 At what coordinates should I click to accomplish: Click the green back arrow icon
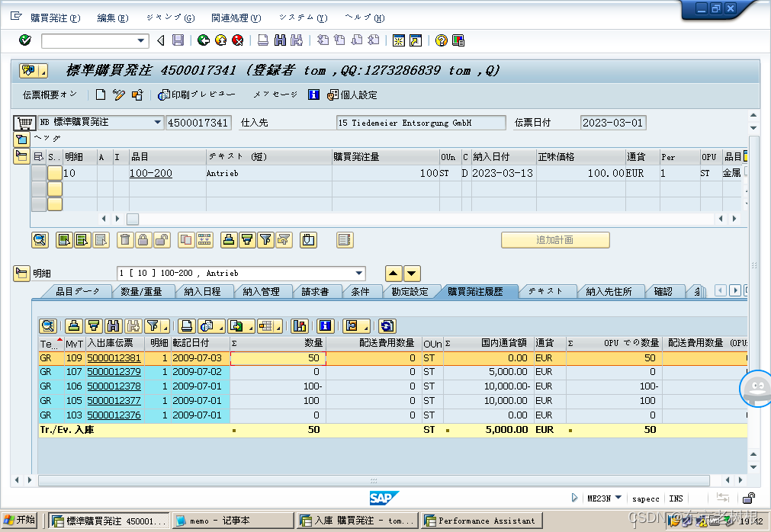[204, 40]
